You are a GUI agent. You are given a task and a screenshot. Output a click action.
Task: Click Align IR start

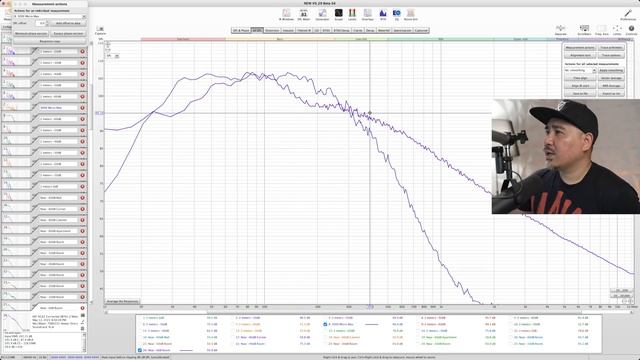click(580, 86)
